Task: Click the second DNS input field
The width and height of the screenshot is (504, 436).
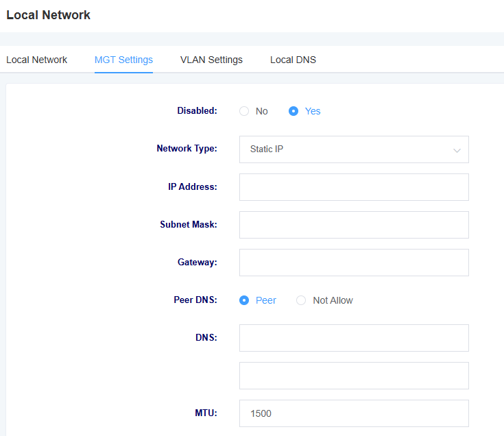Action: 354,376
